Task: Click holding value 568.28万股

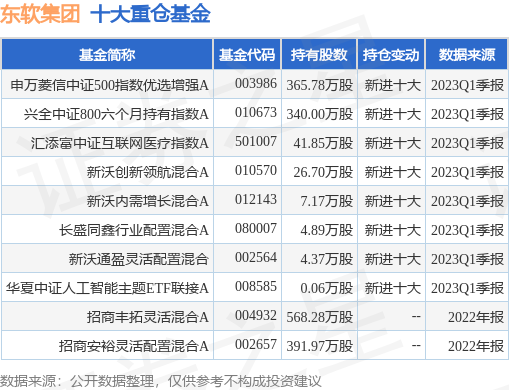Action: pos(320,317)
